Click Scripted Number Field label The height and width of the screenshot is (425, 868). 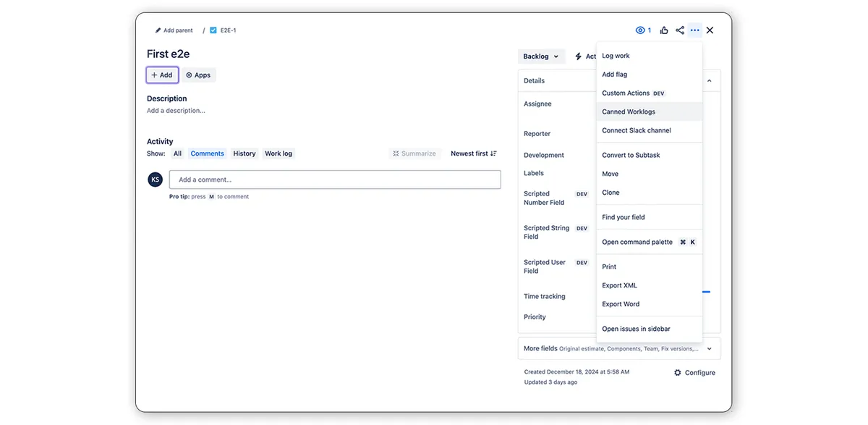click(544, 198)
